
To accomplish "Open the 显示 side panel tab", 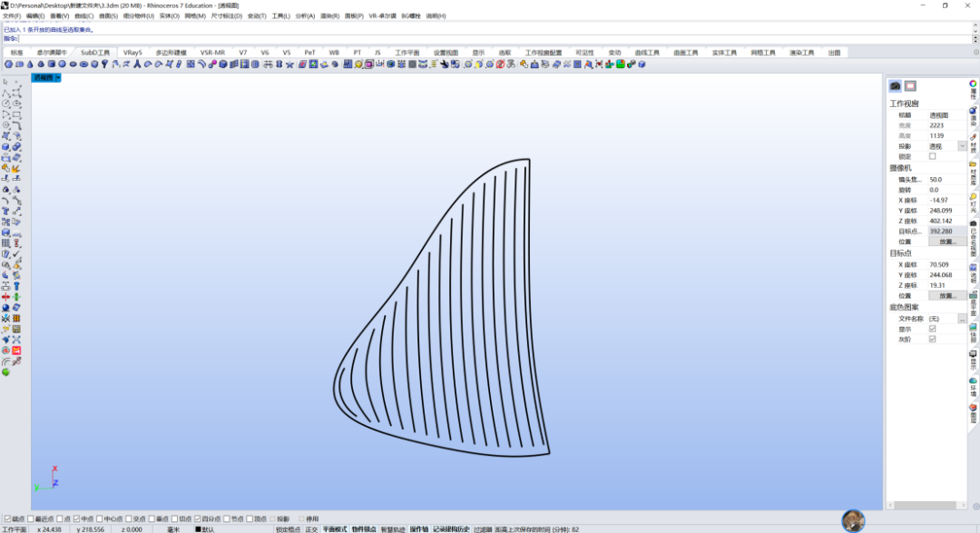I will 973,360.
